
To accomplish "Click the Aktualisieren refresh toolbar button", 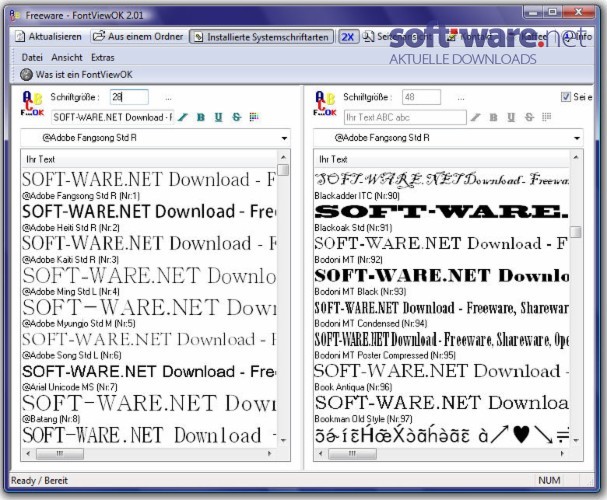I will tap(48, 37).
